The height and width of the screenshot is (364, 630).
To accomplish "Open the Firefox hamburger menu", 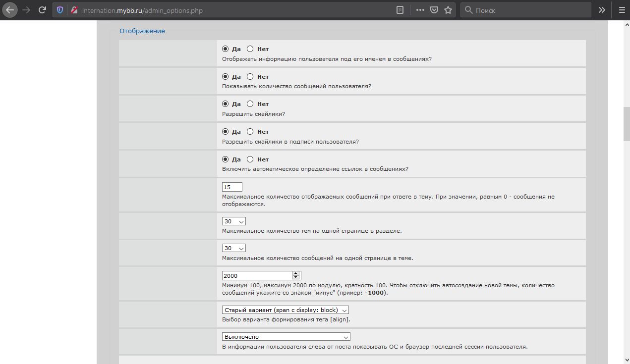I will click(622, 10).
